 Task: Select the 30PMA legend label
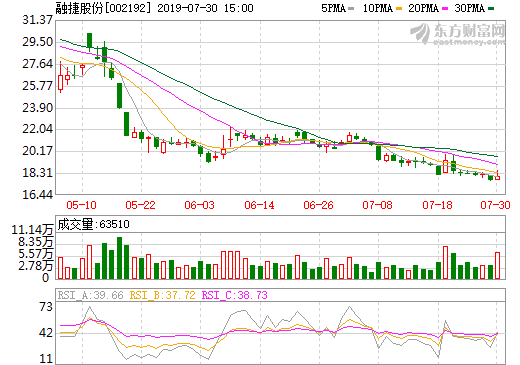pyautogui.click(x=469, y=8)
